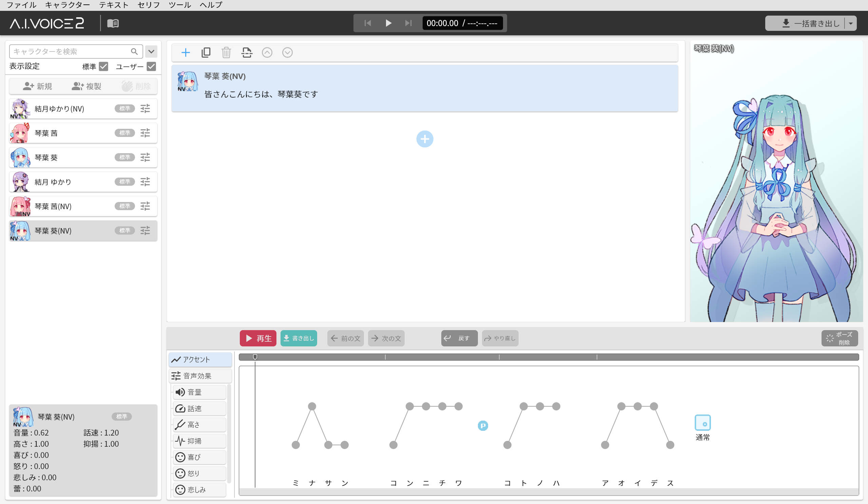Click the blue P pause marker
The height and width of the screenshot is (504, 868).
pos(483,425)
